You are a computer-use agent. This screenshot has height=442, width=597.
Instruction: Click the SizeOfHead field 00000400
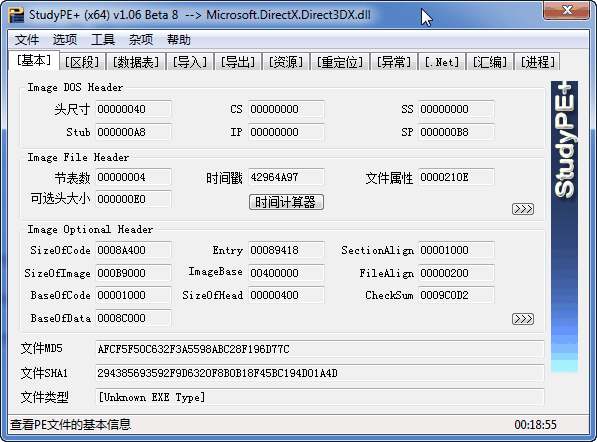coord(286,295)
